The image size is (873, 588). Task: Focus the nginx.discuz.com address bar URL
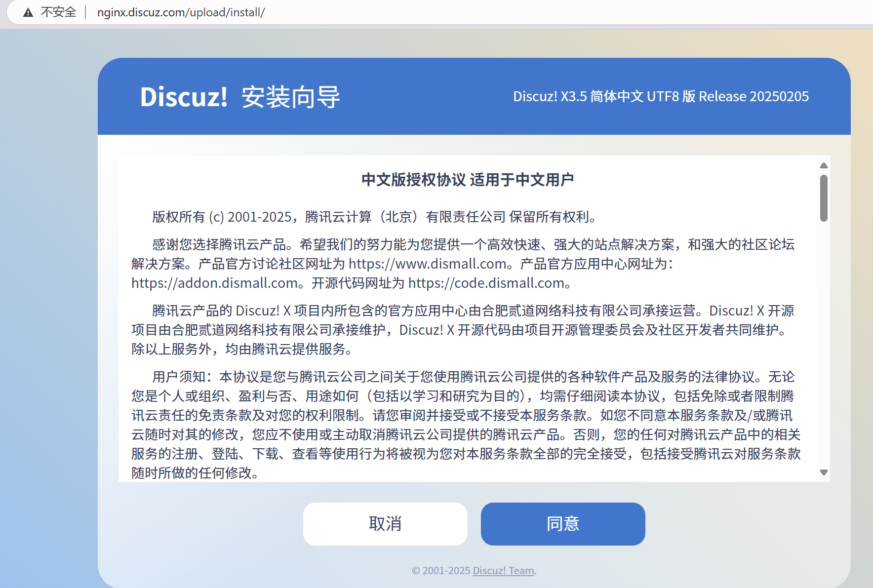click(x=181, y=12)
